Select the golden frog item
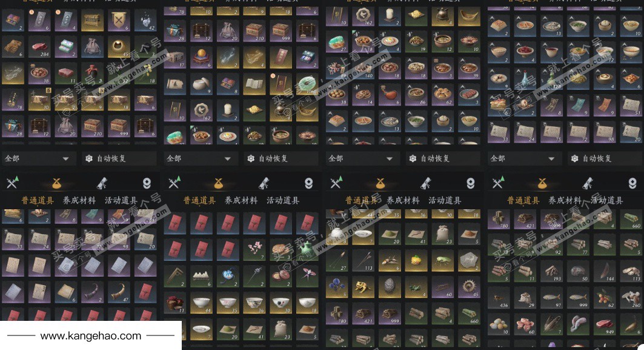This screenshot has height=350, width=644. coord(363,287)
